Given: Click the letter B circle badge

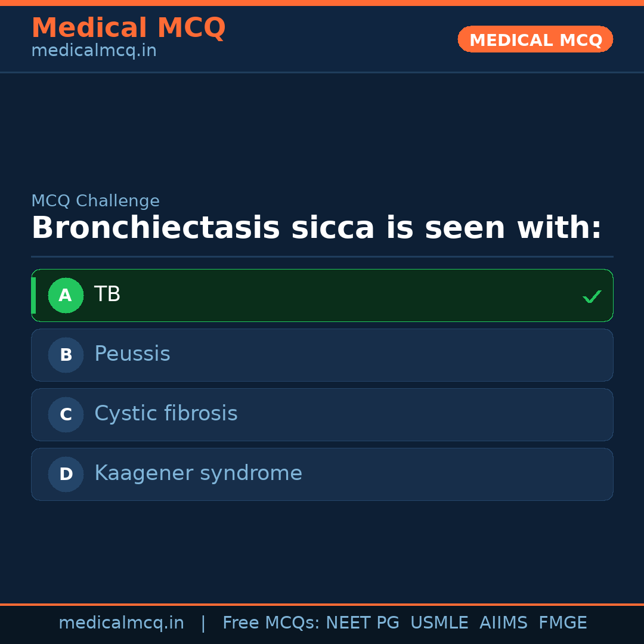Looking at the screenshot, I should coord(66,355).
